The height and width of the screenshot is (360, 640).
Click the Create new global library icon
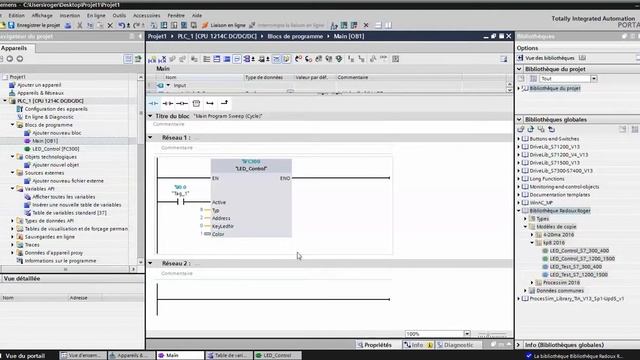coord(521,129)
